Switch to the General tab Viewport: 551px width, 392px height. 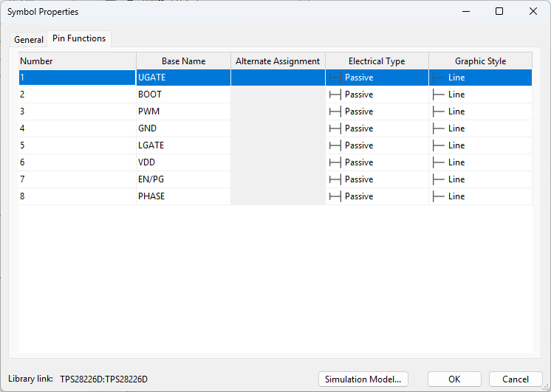pos(29,39)
